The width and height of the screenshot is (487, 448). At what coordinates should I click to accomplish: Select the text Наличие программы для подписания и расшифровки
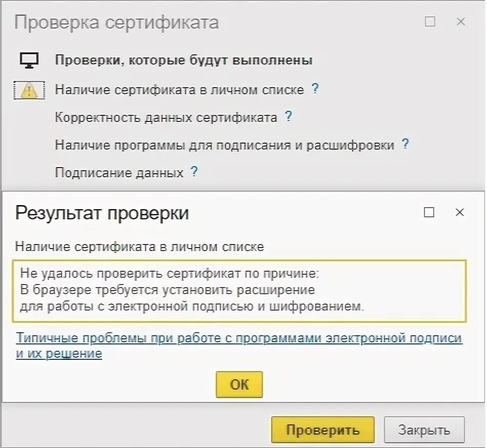pos(224,145)
